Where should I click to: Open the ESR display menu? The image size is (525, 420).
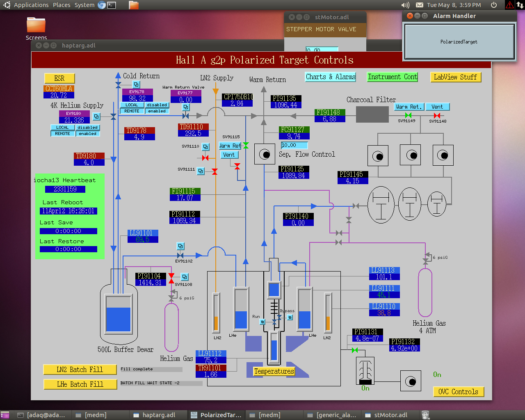[x=59, y=78]
